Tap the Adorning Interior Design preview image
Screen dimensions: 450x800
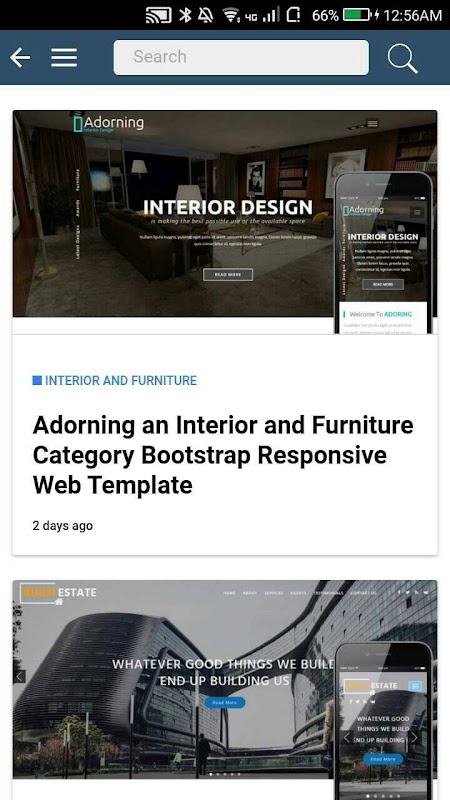click(224, 222)
